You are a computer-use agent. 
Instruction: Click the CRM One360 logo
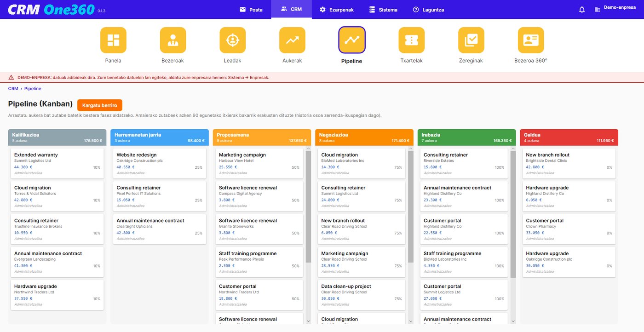click(52, 9)
